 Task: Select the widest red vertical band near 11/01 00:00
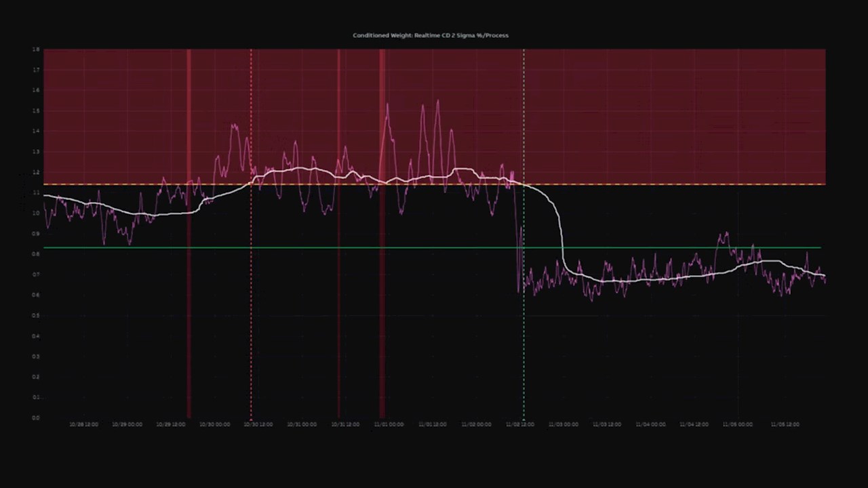382,305
